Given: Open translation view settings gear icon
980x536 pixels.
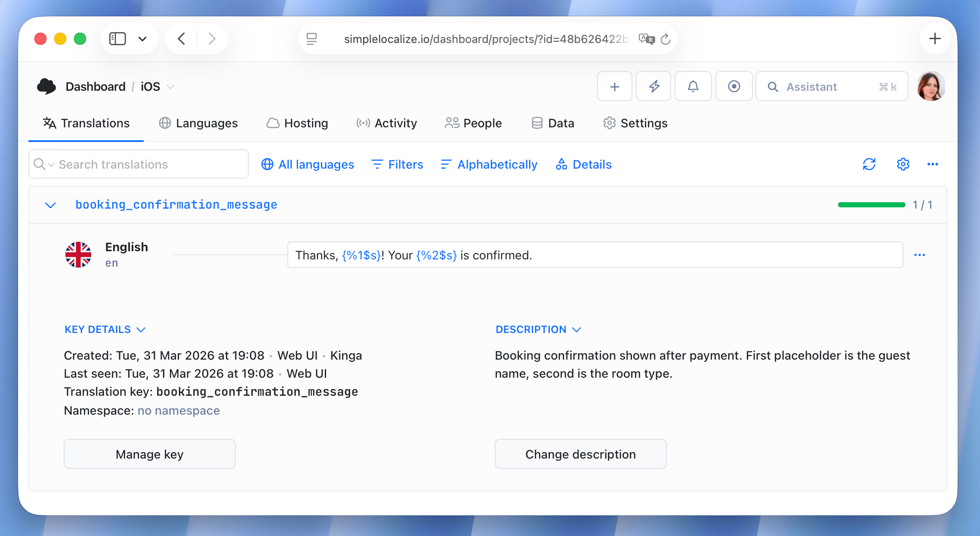Looking at the screenshot, I should click(x=903, y=164).
